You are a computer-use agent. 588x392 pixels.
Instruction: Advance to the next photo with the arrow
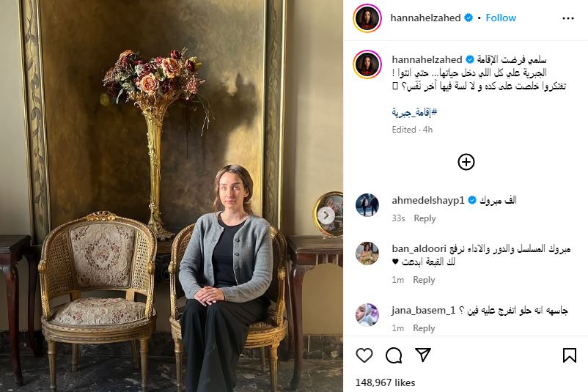(326, 215)
